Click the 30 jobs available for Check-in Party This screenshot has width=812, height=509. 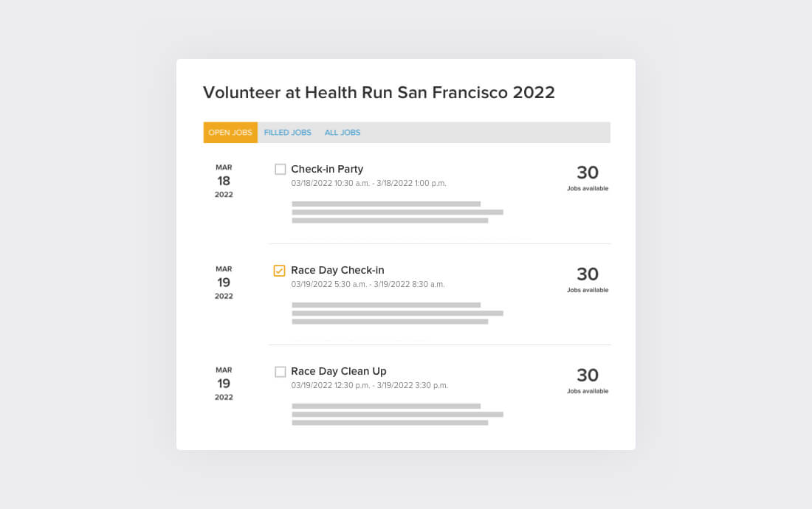588,177
